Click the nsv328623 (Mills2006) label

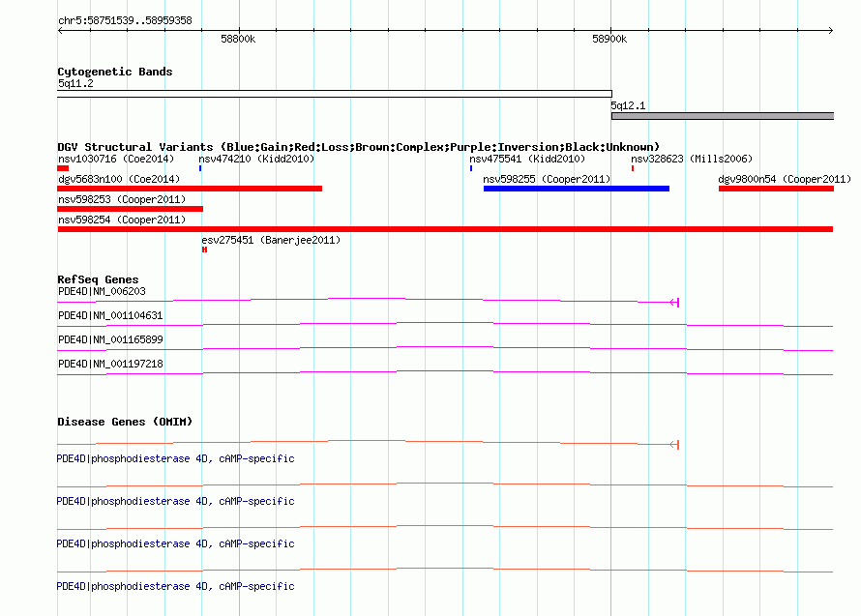coord(692,159)
